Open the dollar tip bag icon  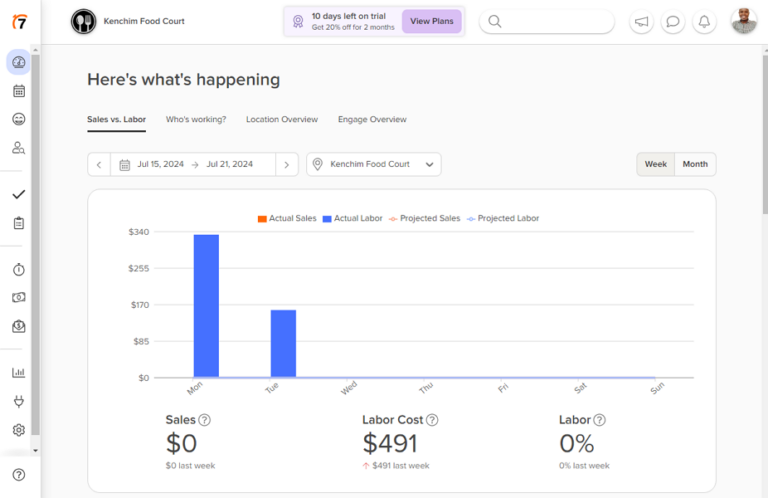coord(19,326)
